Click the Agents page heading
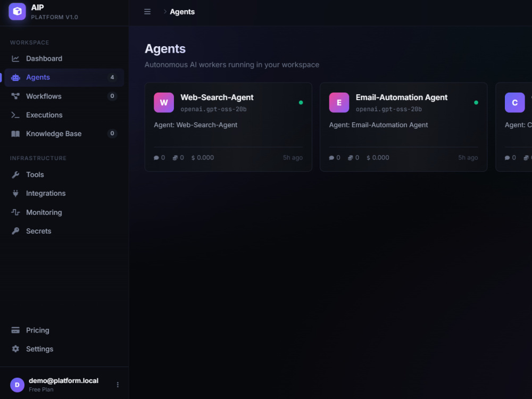532x399 pixels. tap(165, 49)
